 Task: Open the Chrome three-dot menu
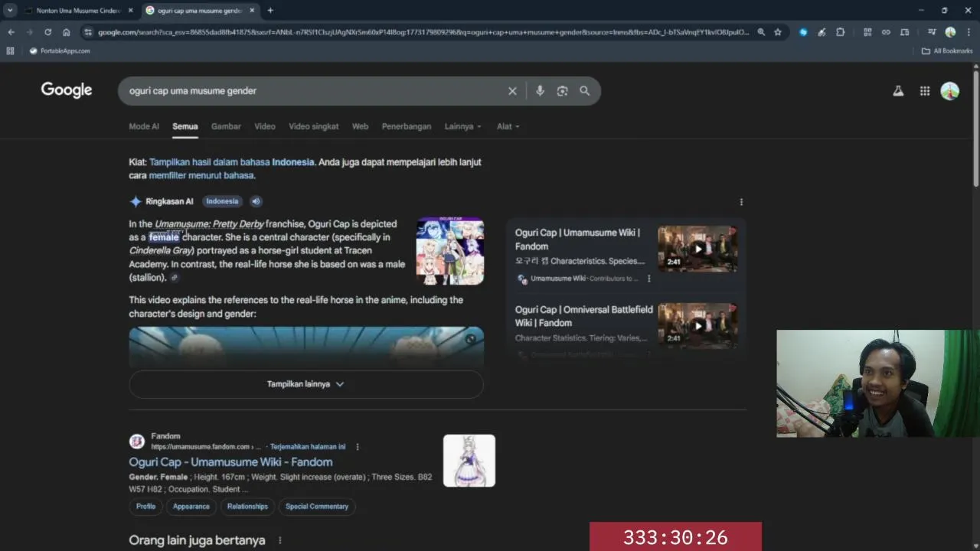click(968, 32)
